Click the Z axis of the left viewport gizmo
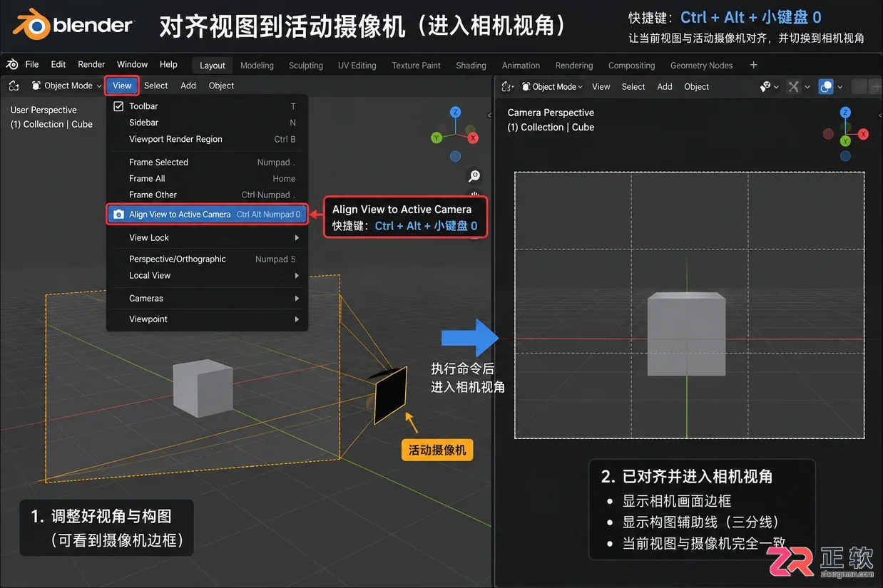The image size is (883, 588). point(455,113)
